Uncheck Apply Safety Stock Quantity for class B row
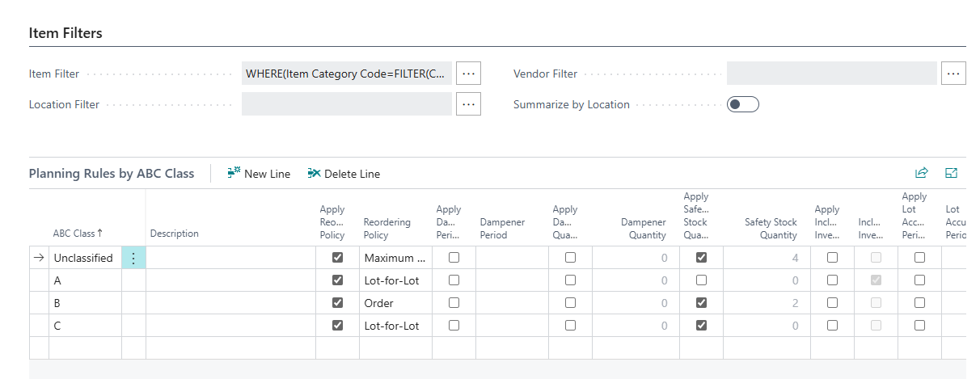This screenshot has width=980, height=379. tap(701, 303)
